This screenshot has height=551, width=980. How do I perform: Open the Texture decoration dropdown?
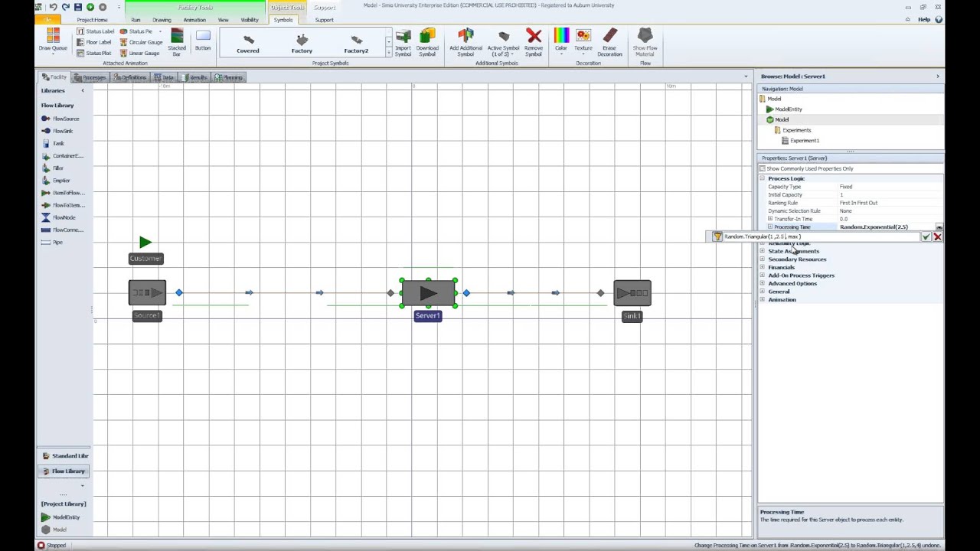click(x=583, y=41)
